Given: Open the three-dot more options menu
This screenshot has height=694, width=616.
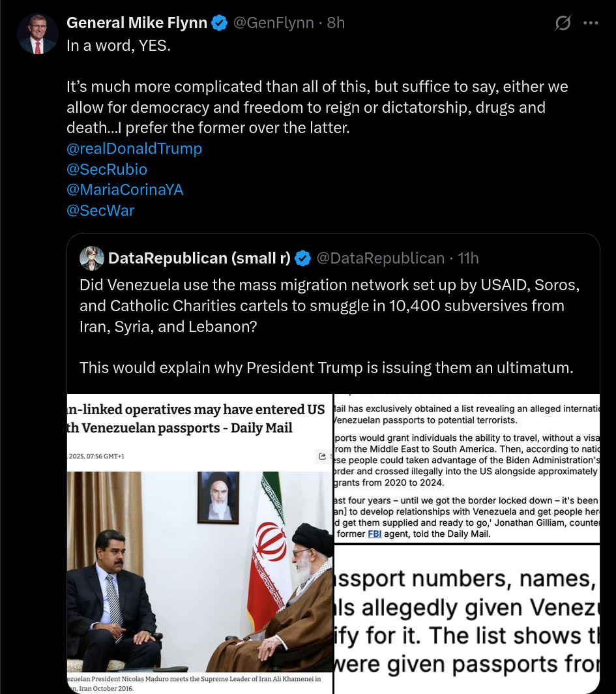Looking at the screenshot, I should coord(591,23).
